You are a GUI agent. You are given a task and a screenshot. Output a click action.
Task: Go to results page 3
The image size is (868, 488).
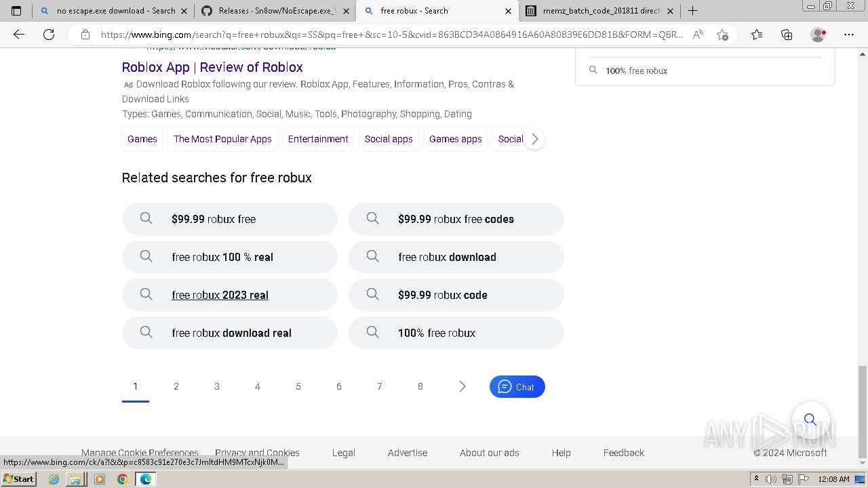pyautogui.click(x=217, y=386)
